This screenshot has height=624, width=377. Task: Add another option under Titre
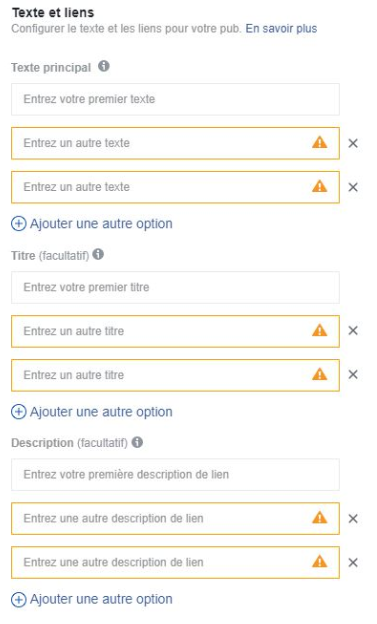92,411
